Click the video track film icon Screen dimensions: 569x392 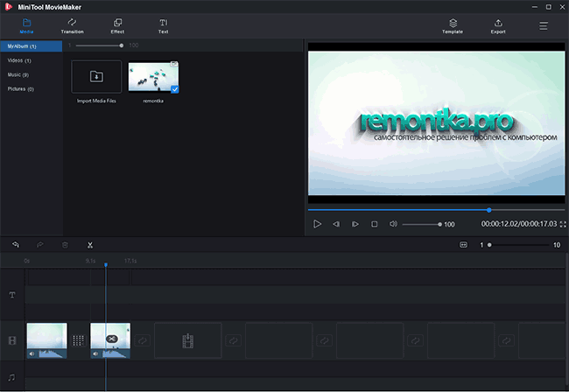12,340
